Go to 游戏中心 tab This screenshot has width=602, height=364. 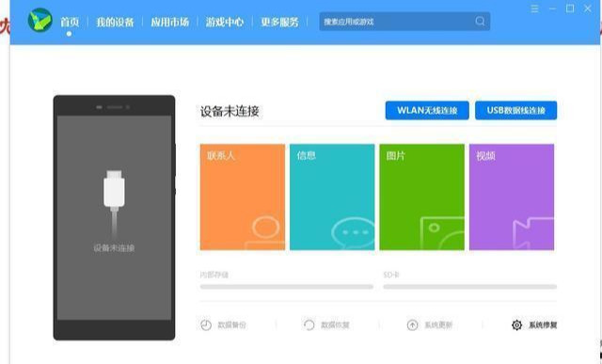[225, 22]
